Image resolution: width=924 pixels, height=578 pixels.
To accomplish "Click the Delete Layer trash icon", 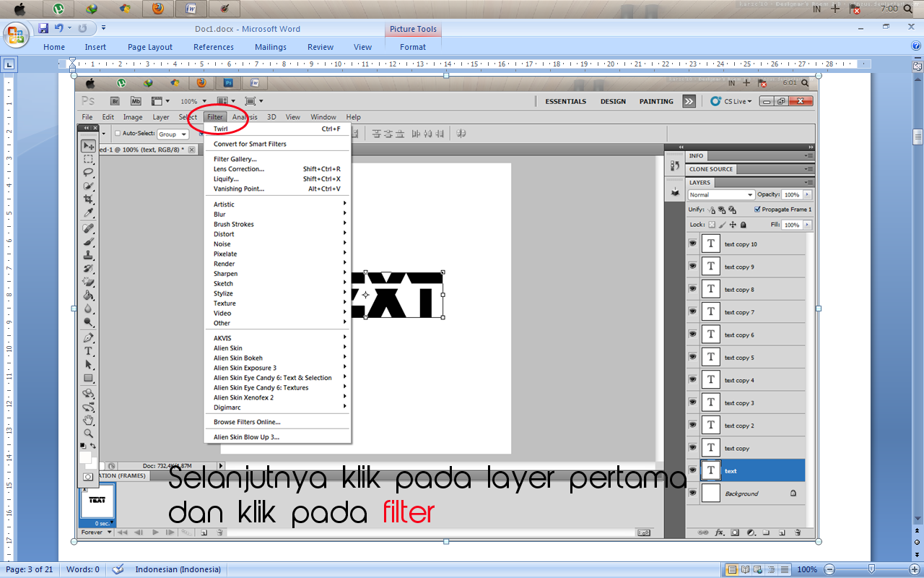I will point(798,532).
